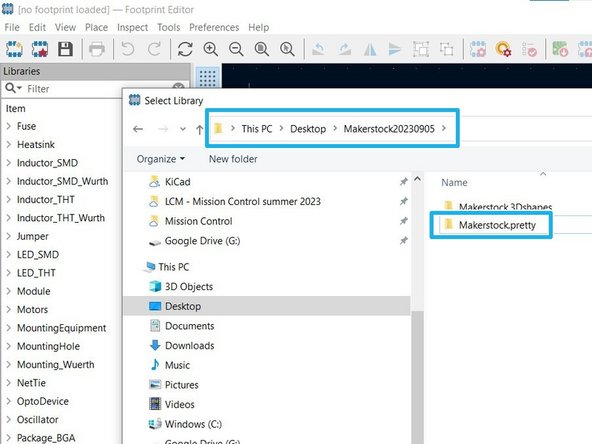Click the New folder button
This screenshot has height=444, width=592.
pyautogui.click(x=233, y=159)
